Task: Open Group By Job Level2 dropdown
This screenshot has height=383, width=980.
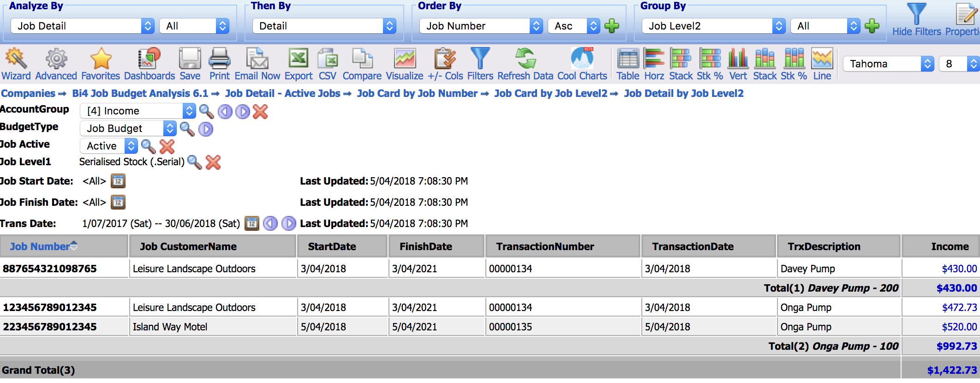Action: [714, 26]
